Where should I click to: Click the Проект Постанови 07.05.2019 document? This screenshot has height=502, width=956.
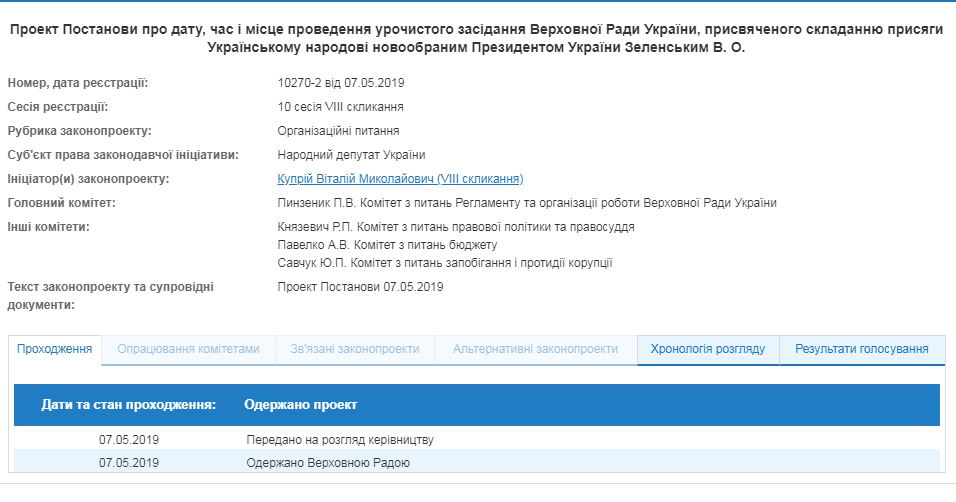(360, 287)
